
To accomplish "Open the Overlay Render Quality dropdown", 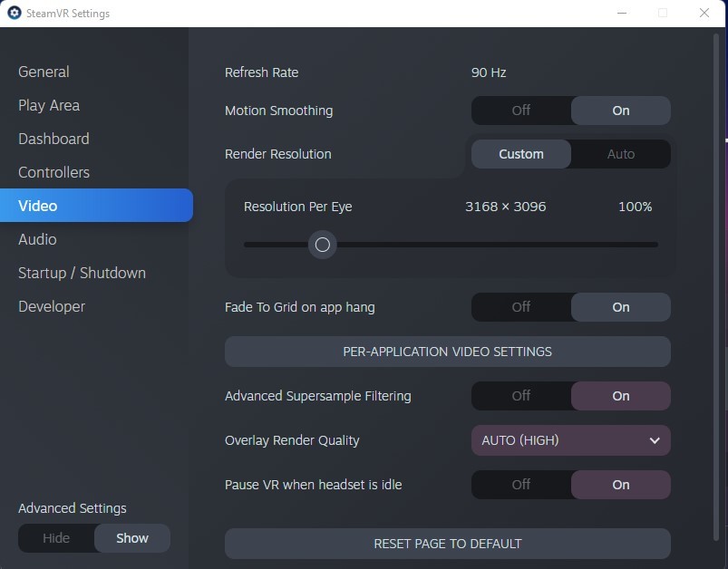I will (570, 440).
